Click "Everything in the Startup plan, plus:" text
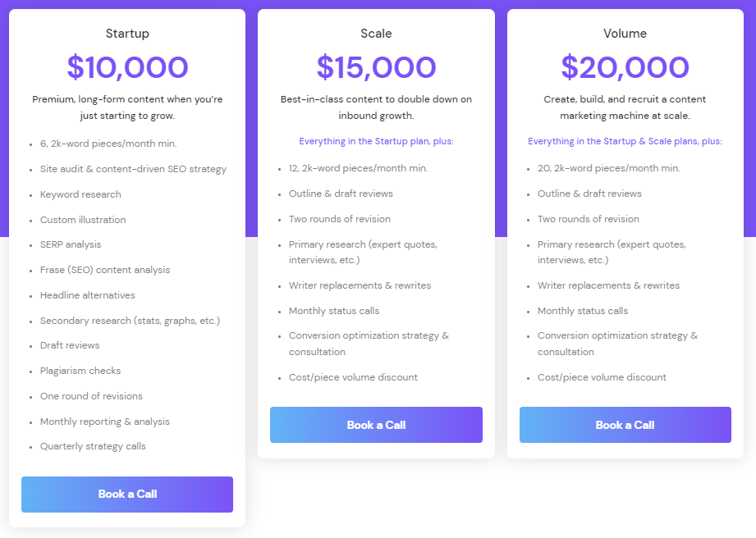 click(x=376, y=141)
